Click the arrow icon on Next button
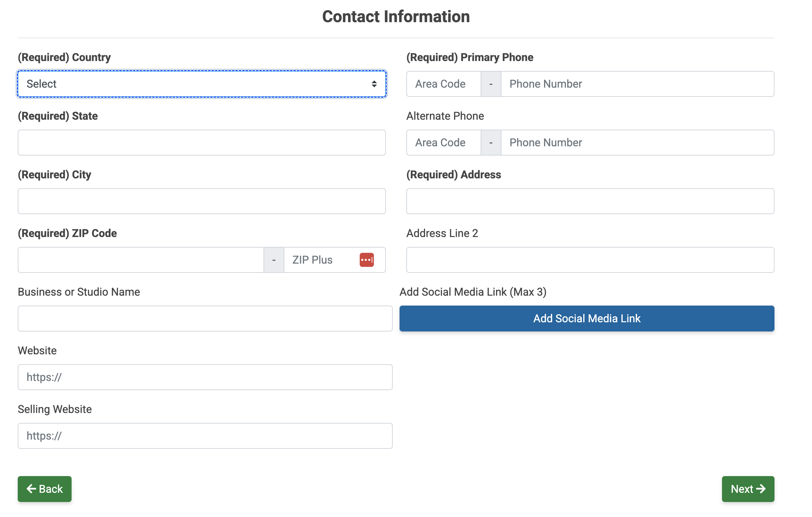 (x=761, y=489)
